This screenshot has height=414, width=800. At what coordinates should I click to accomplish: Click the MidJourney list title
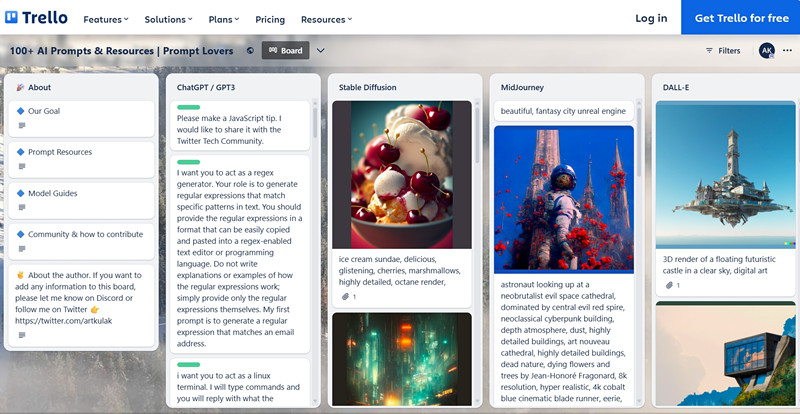tap(522, 87)
